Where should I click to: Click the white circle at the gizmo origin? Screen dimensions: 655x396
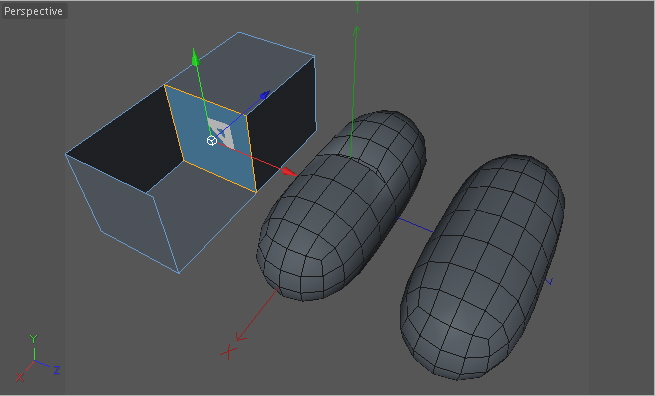[212, 141]
